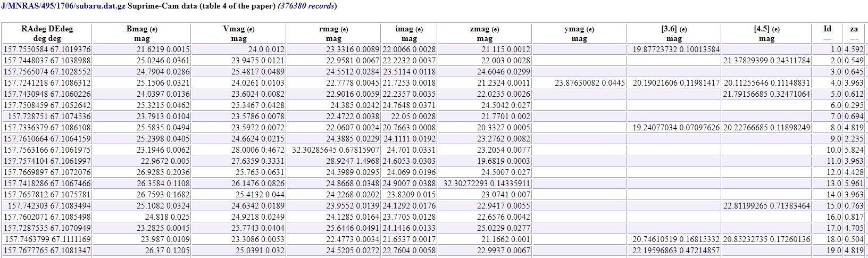The image size is (868, 258).
Task: Click coordinates 157.7669897 67.1072076
Action: (47, 172)
